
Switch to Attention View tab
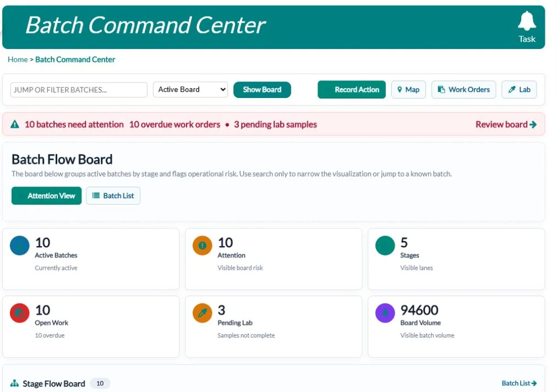click(47, 196)
